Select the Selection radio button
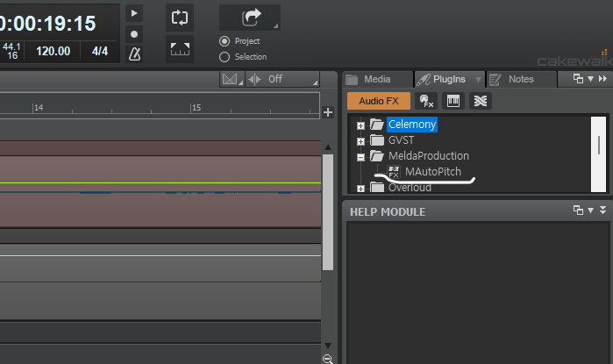Image resolution: width=613 pixels, height=364 pixels. pyautogui.click(x=225, y=57)
